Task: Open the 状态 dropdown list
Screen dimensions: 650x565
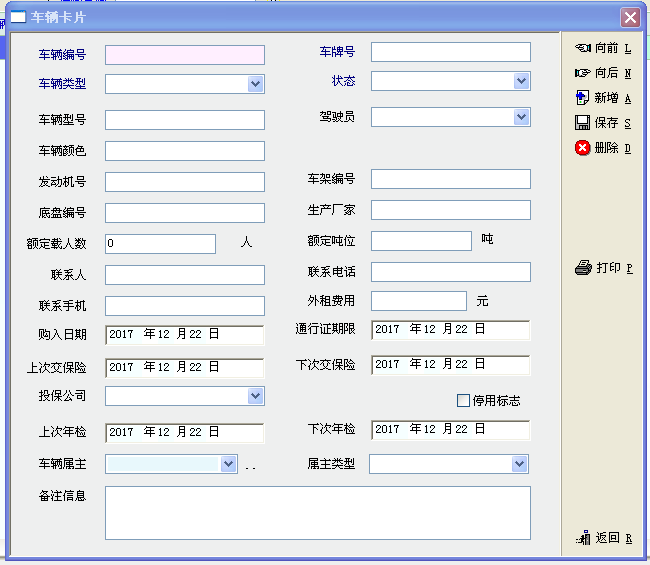Action: (x=522, y=81)
